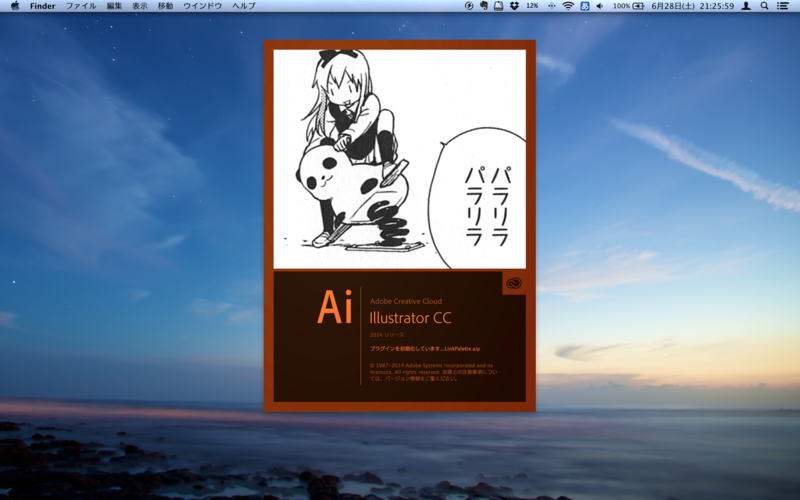Click the disk drive menu bar icon
800x500 pixels.
pos(498,6)
